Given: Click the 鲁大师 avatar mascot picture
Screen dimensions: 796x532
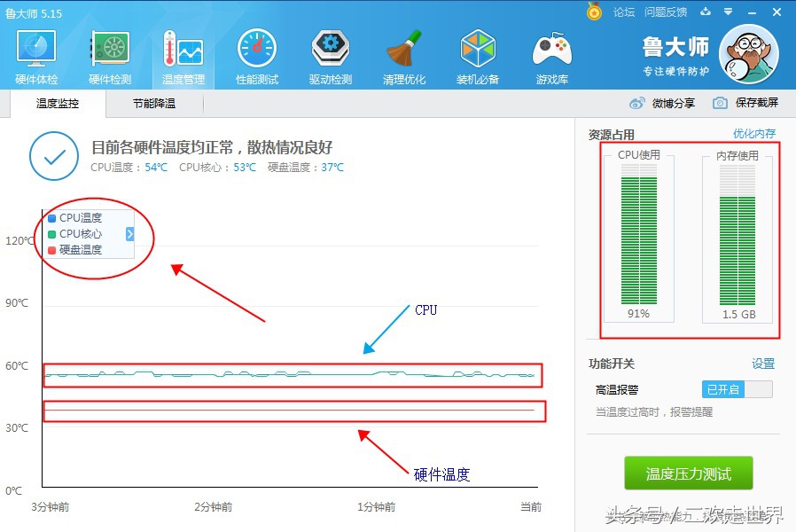Looking at the screenshot, I should (x=749, y=54).
